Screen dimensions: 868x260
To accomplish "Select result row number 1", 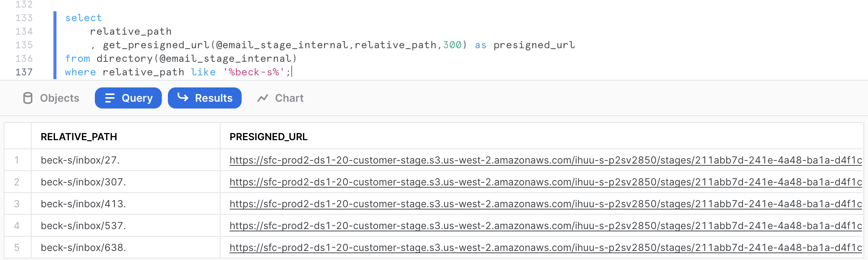I will [17, 160].
